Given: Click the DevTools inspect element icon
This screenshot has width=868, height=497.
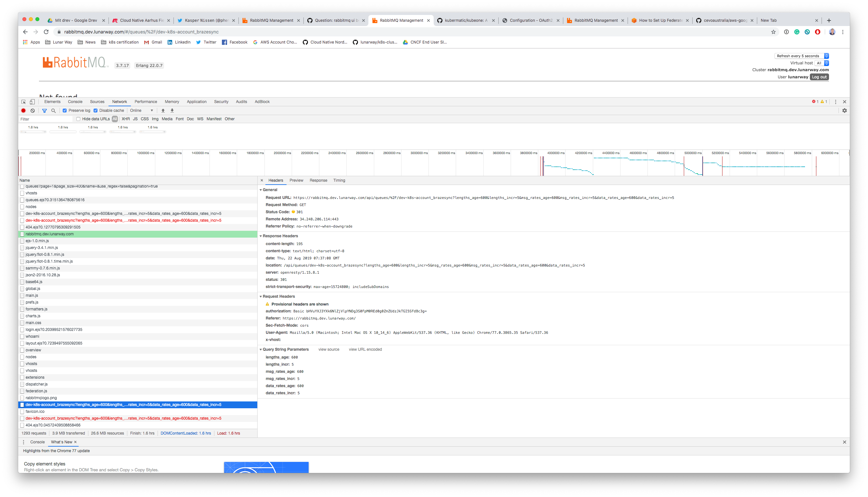Looking at the screenshot, I should [x=23, y=102].
